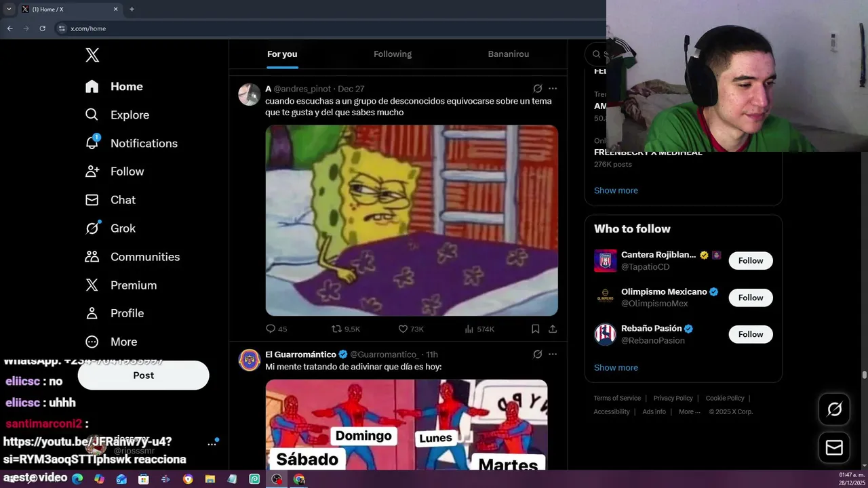
Task: Switch to the For you tab
Action: (282, 54)
